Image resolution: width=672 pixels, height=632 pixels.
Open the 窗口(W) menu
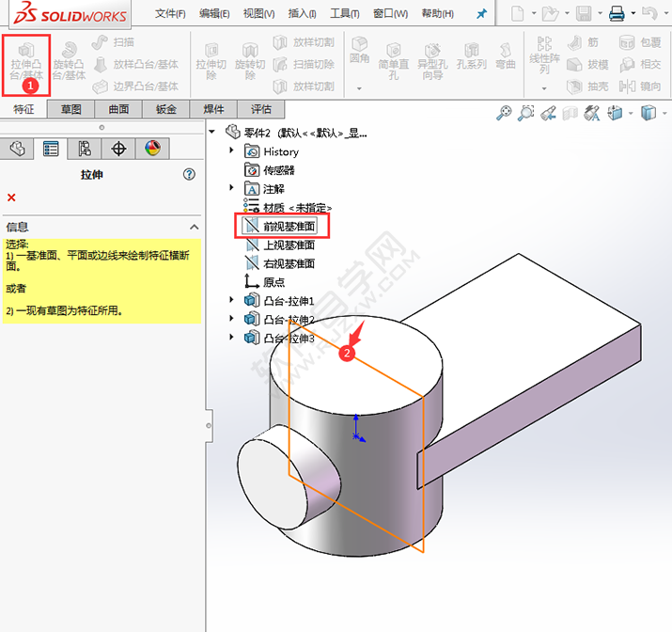tap(390, 14)
